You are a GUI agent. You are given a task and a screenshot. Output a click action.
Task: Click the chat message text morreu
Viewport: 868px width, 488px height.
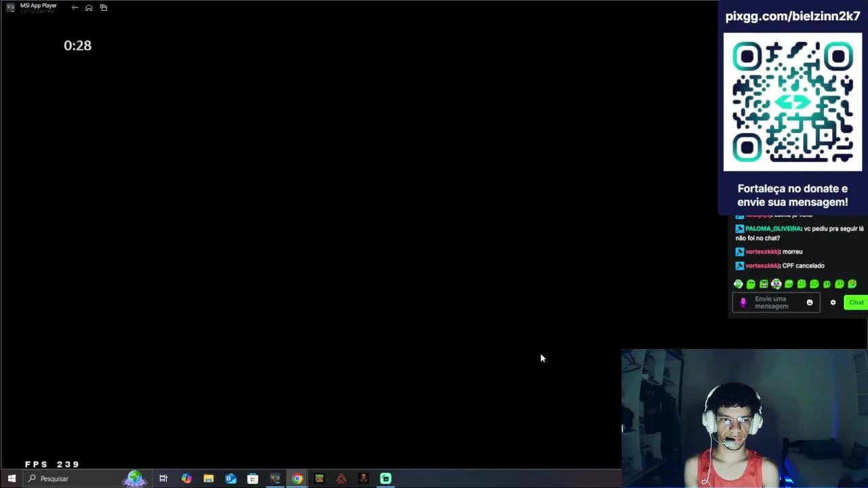coord(792,251)
